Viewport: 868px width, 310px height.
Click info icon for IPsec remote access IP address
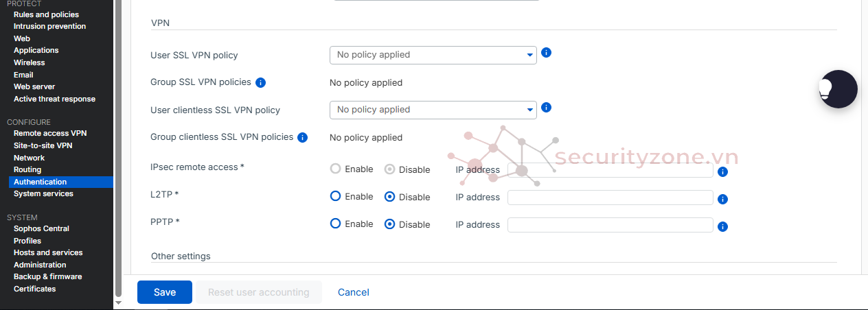pos(722,171)
